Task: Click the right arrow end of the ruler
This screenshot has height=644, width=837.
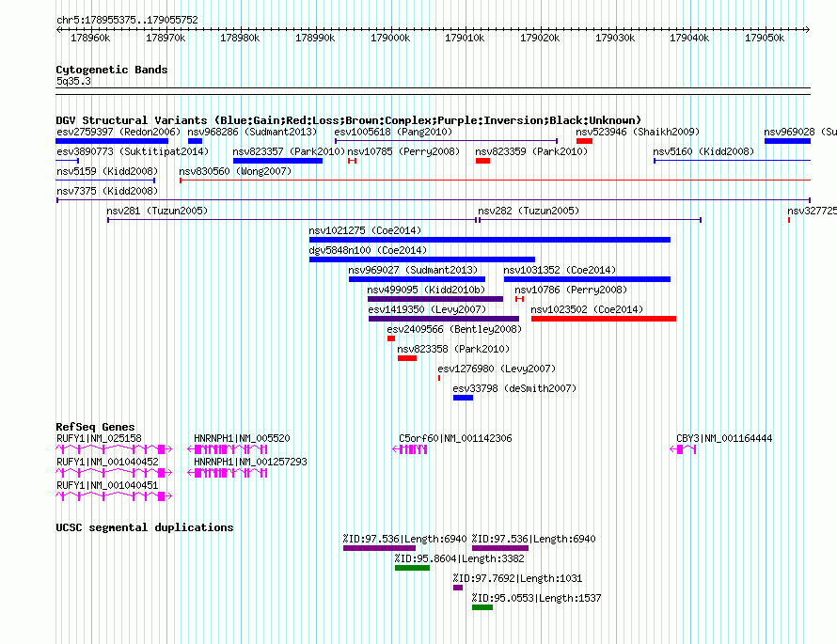Action: [x=808, y=30]
